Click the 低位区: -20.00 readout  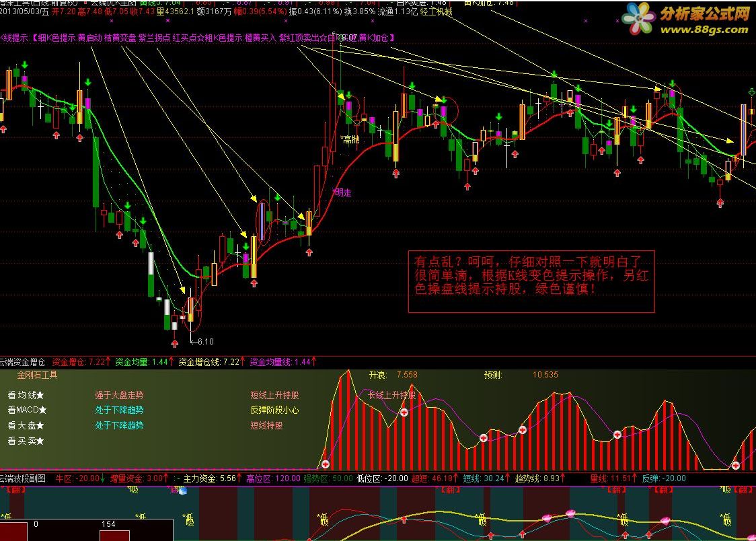(x=382, y=478)
